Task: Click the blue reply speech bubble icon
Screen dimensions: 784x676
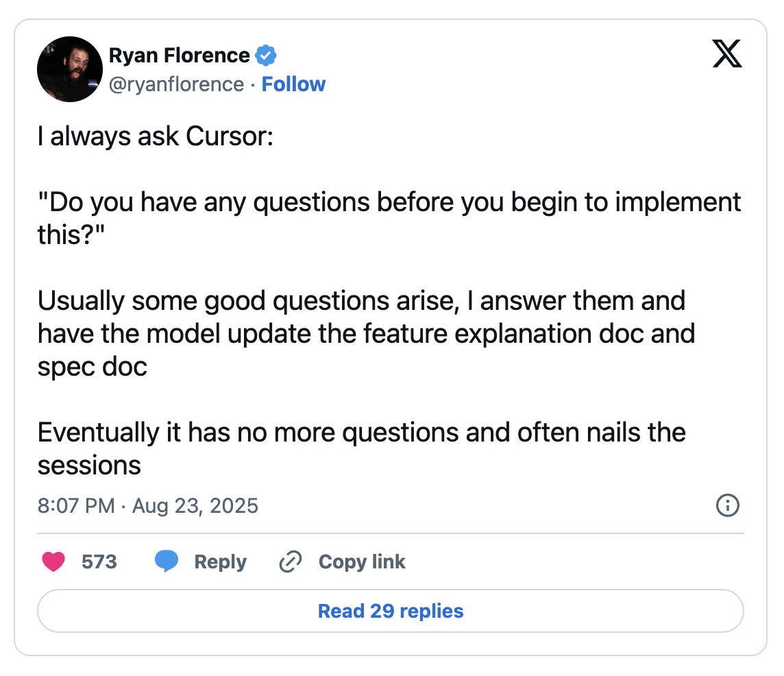Action: (x=166, y=562)
